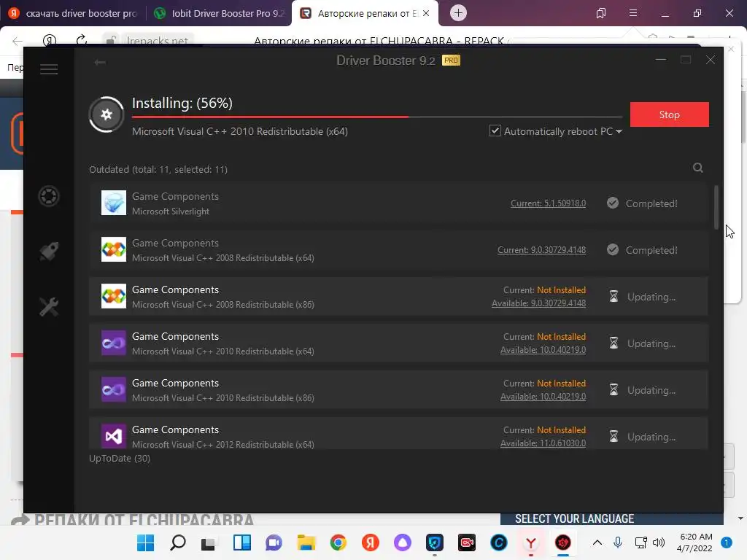The height and width of the screenshot is (560, 747).
Task: Click the Available: 10.0.40219.0 link for 2010 (x86)
Action: 543,397
